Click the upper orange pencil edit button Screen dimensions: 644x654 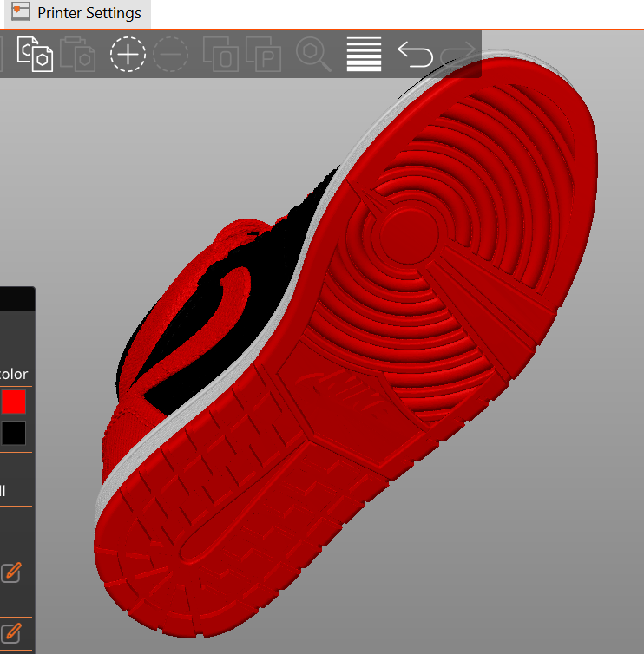point(11,572)
